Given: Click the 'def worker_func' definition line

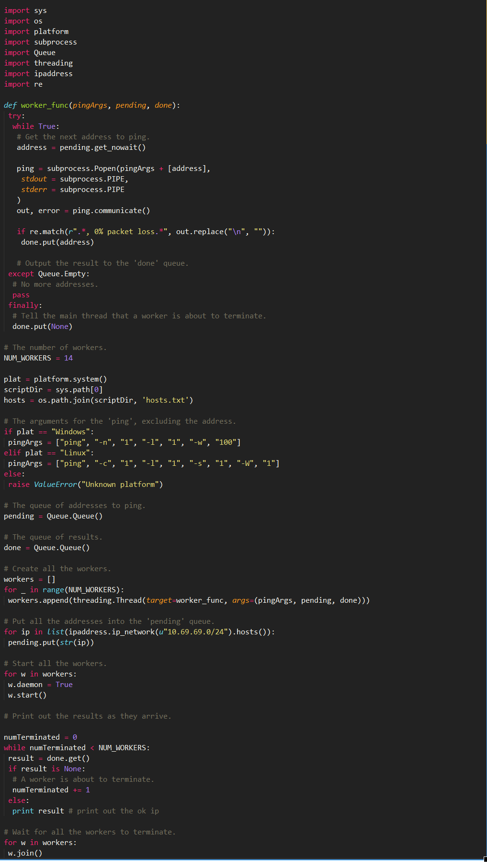Looking at the screenshot, I should coord(92,105).
